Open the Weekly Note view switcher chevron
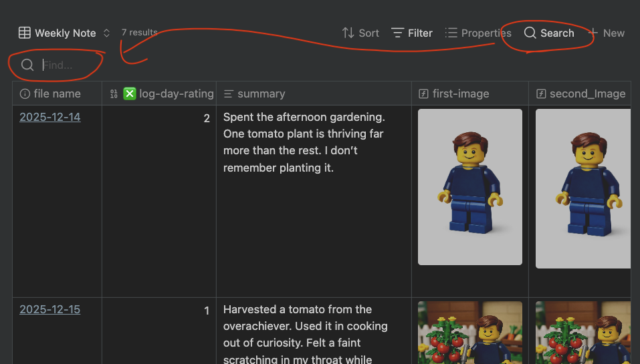Screen dimensions: 640x364 pyautogui.click(x=106, y=33)
